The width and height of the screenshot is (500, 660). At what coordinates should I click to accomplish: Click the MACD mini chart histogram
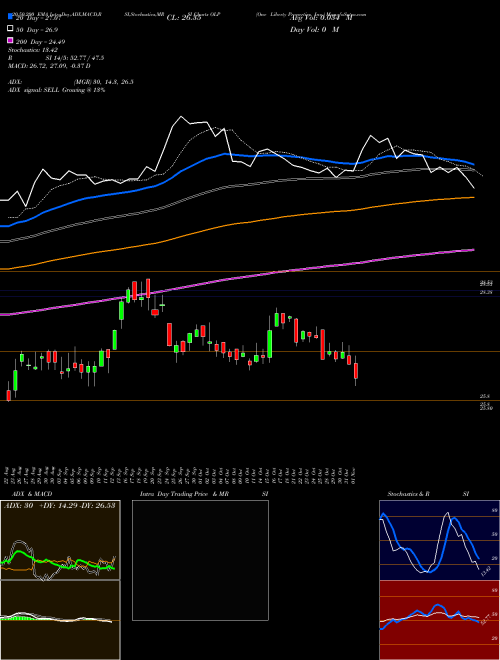[60, 620]
